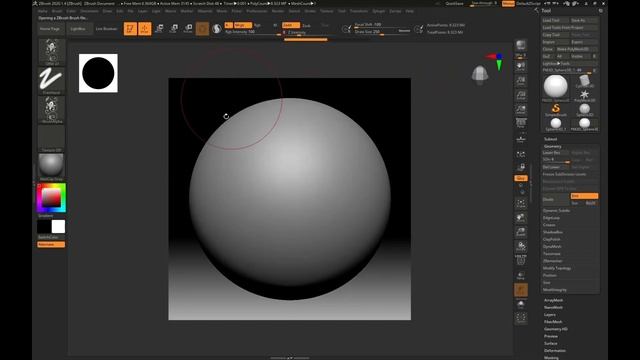Expand the DynaMesh section
The height and width of the screenshot is (360, 640).
(x=552, y=247)
